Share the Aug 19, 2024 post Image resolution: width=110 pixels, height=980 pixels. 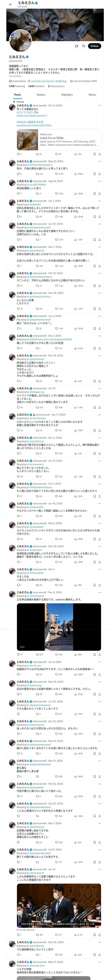click(x=99, y=194)
